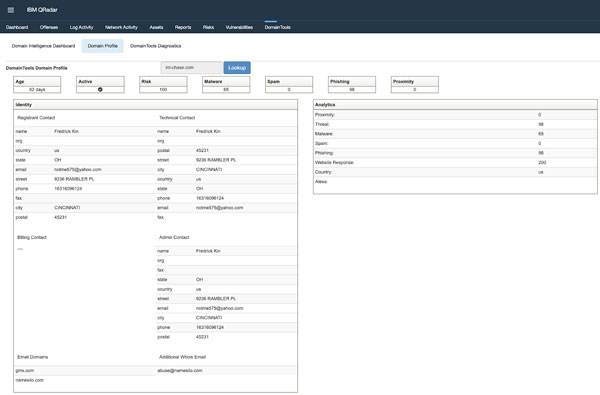Screen dimensions: 600x395
Task: Switch to the Risks tab
Action: [x=208, y=27]
